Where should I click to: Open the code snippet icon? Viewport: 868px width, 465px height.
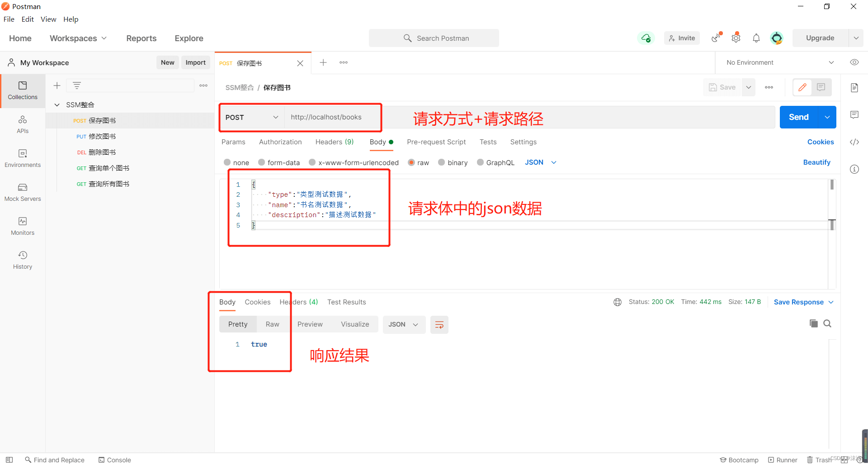[x=854, y=142]
